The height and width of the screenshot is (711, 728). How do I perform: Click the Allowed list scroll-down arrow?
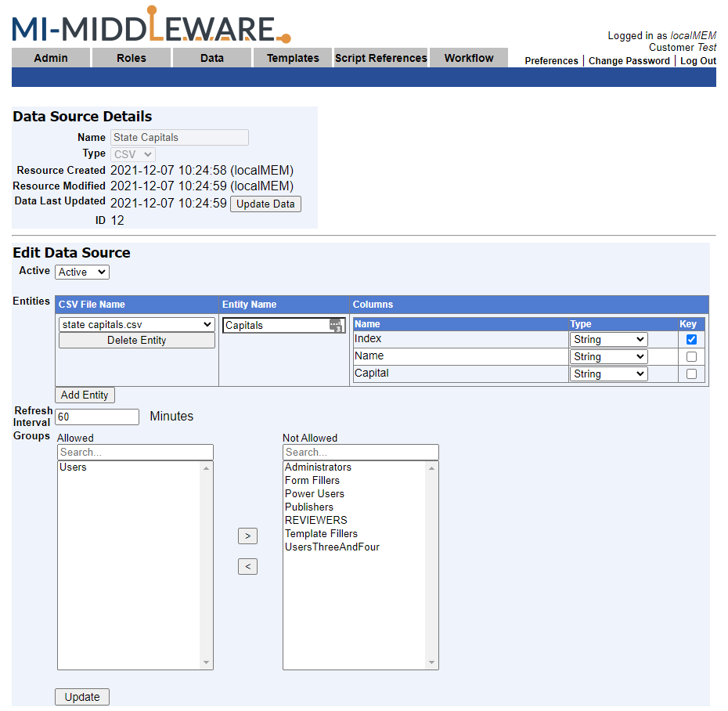[x=206, y=662]
